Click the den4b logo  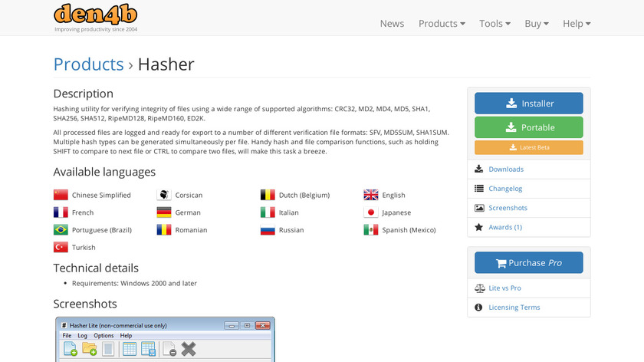tap(96, 15)
